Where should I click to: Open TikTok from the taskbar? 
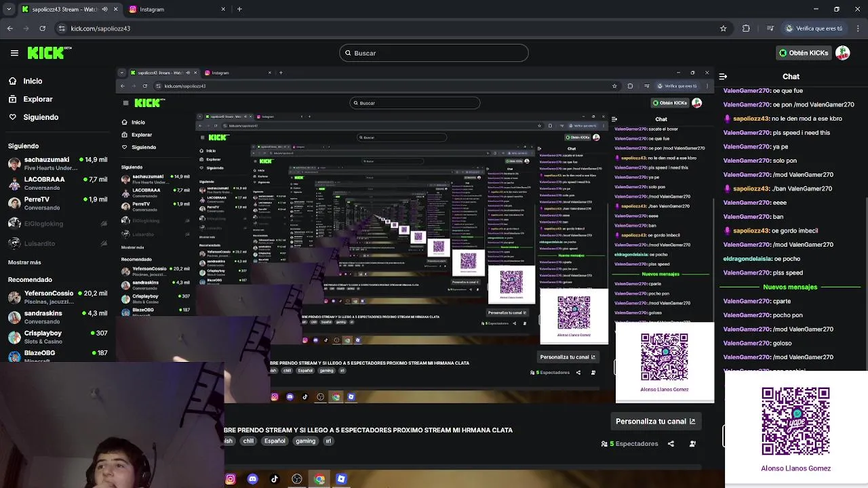(x=275, y=479)
